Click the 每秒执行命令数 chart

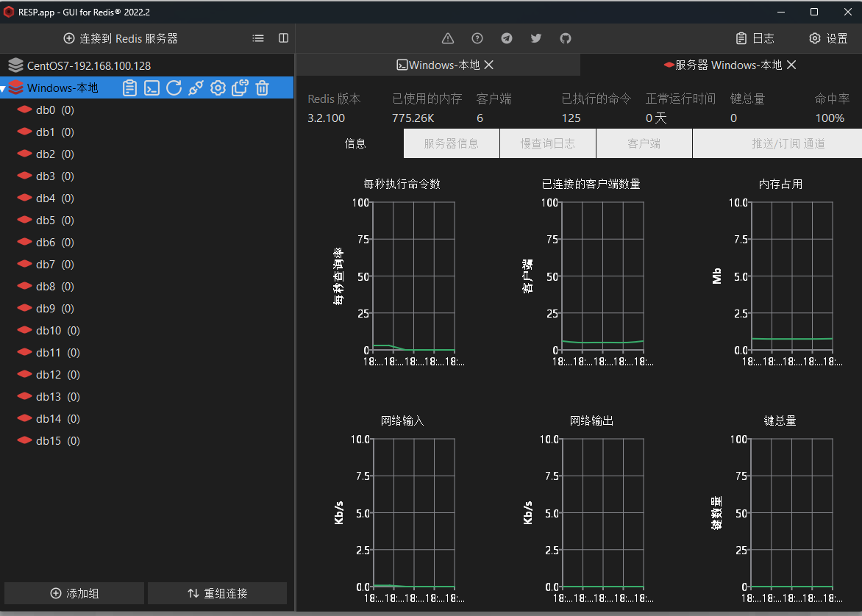pos(413,276)
